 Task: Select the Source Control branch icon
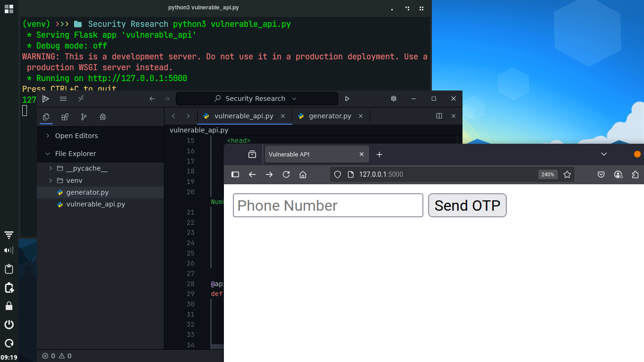[84, 116]
